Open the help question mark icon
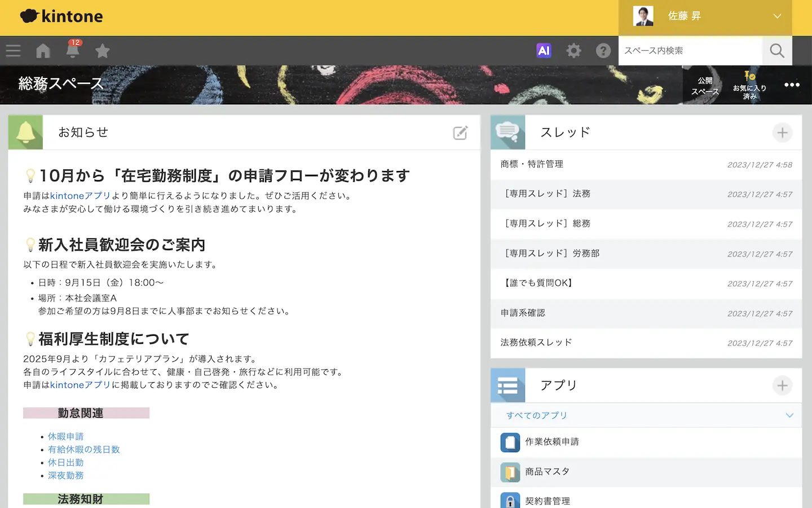 [603, 51]
